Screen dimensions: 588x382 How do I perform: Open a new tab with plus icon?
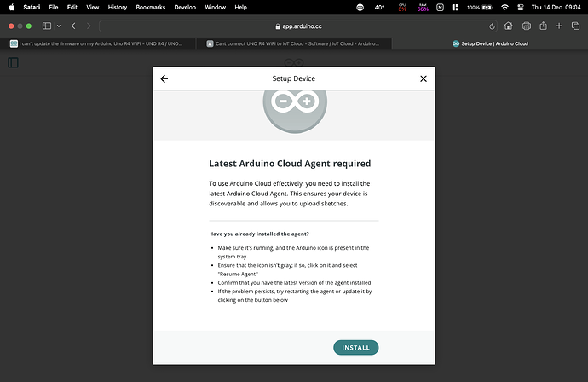(559, 26)
